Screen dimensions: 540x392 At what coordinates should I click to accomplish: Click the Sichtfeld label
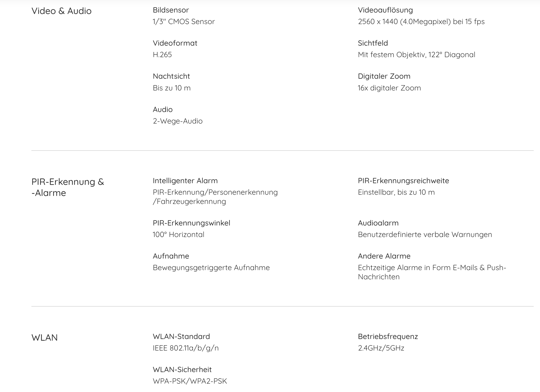(x=373, y=43)
